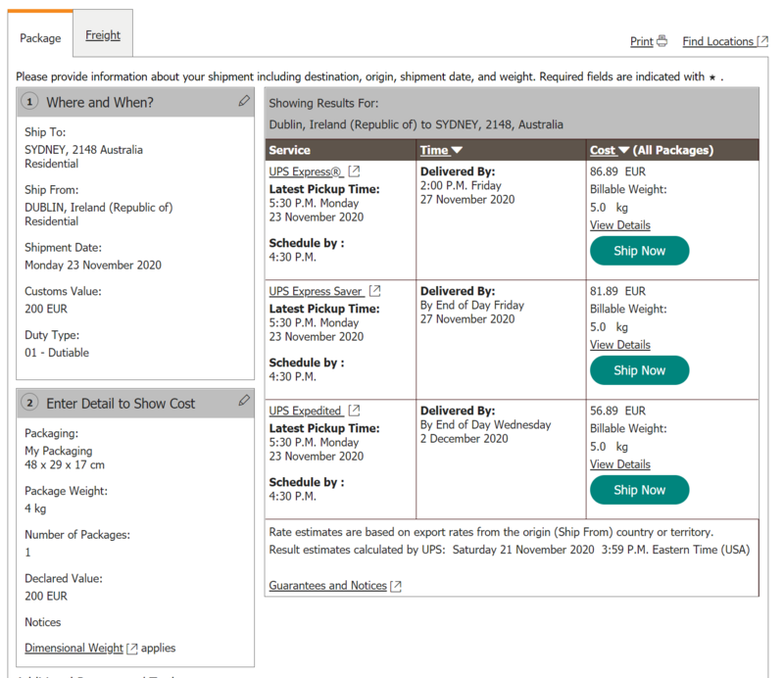
Task: Open the Guarantees and Notices link
Action: [x=328, y=586]
